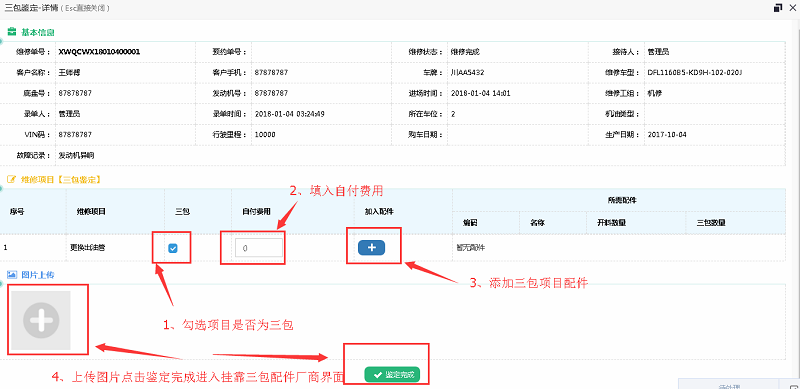Click the 名称 column header
The height and width of the screenshot is (389, 800).
pyautogui.click(x=537, y=223)
